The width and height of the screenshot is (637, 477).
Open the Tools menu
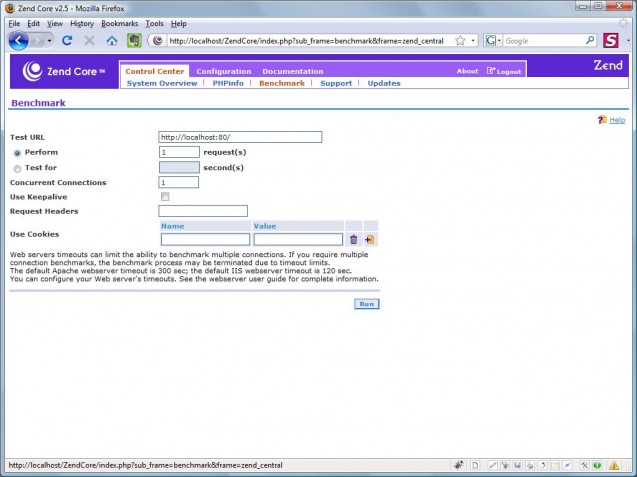154,24
